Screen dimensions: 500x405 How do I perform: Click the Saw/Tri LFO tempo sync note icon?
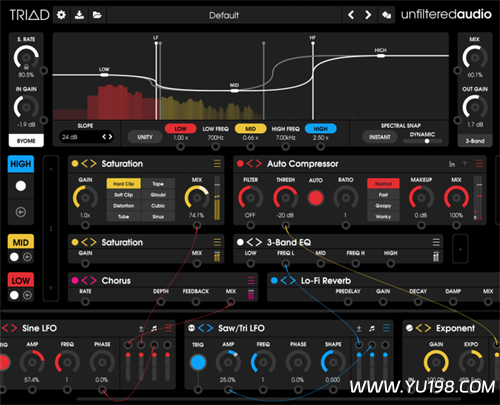coord(372,329)
